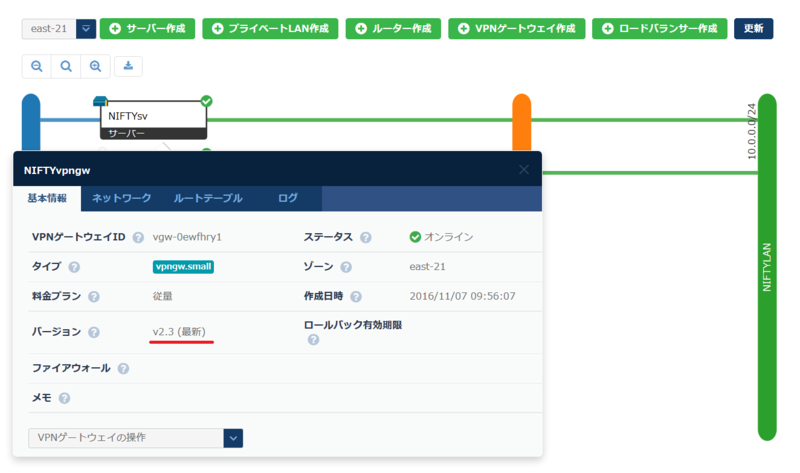Click the zoom out magnifier icon
This screenshot has width=800, height=473.
pos(37,67)
